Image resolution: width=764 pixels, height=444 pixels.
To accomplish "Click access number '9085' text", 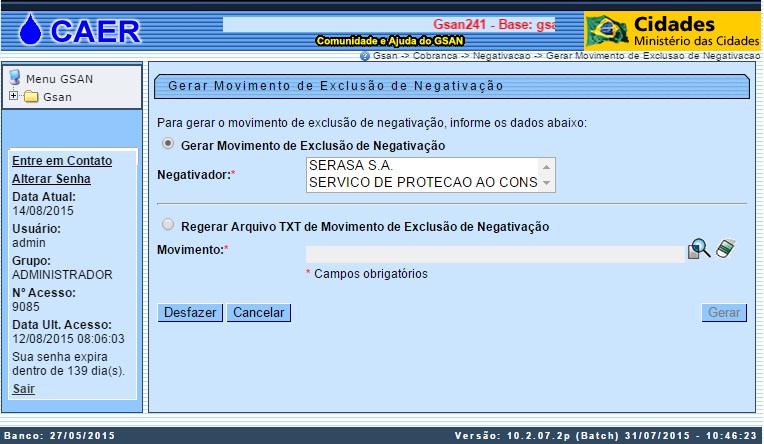I will point(26,307).
